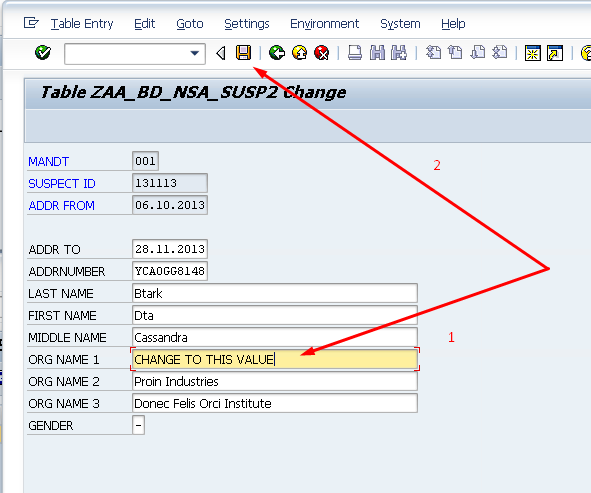The image size is (591, 493).
Task: Click the ORG NAME 1 input field
Action: (x=275, y=359)
